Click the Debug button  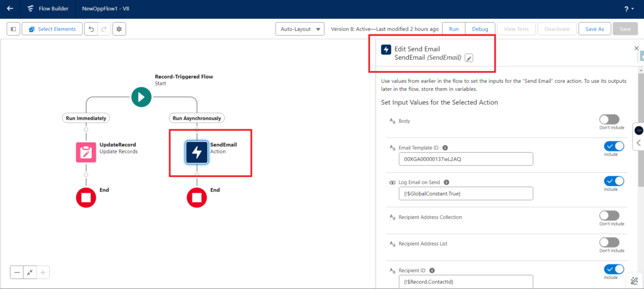tap(479, 29)
